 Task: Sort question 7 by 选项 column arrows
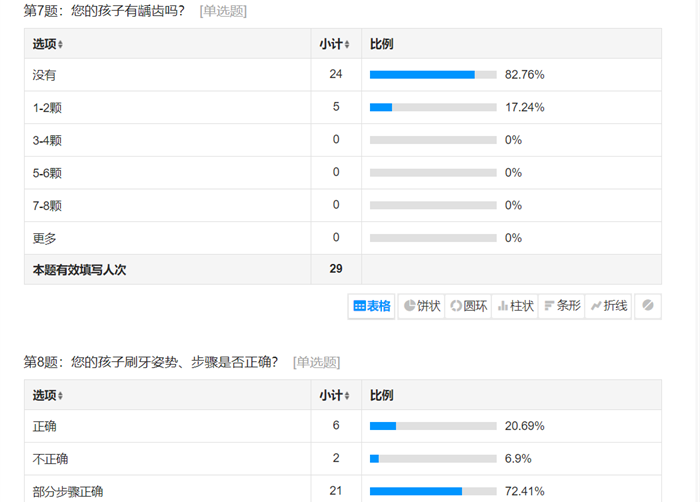pos(60,44)
